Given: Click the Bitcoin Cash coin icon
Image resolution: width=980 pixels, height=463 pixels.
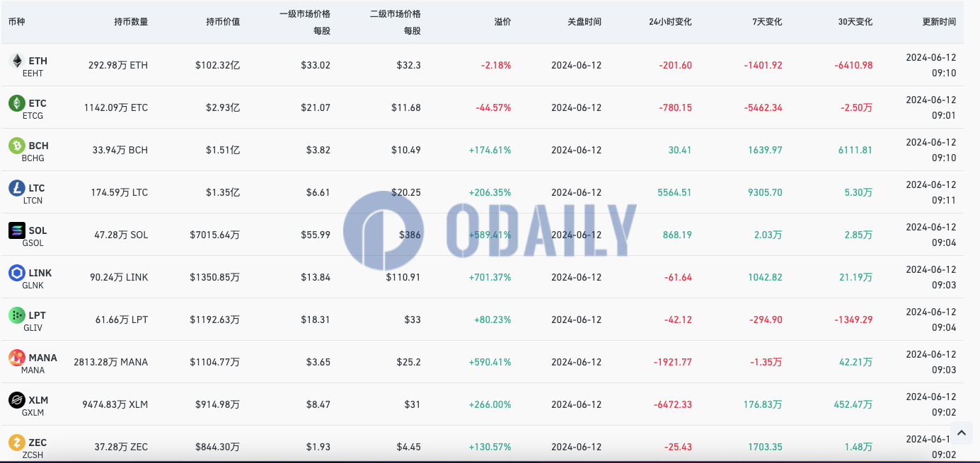Looking at the screenshot, I should [16, 146].
